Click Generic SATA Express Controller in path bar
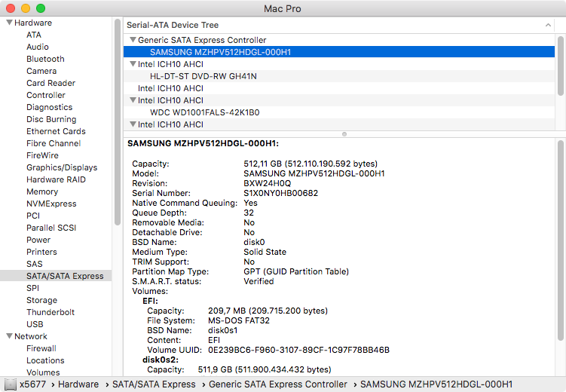 tap(278, 384)
